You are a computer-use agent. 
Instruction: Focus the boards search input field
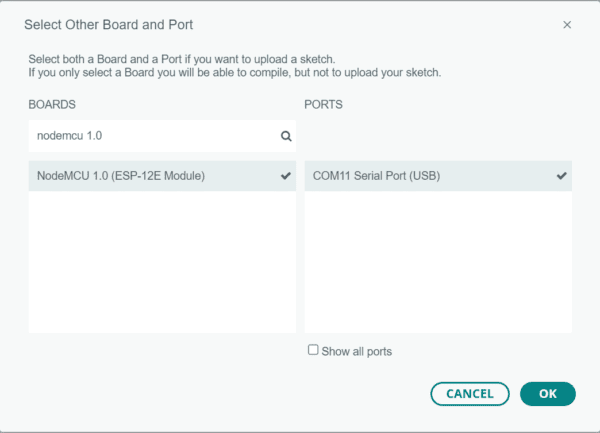tap(162, 136)
